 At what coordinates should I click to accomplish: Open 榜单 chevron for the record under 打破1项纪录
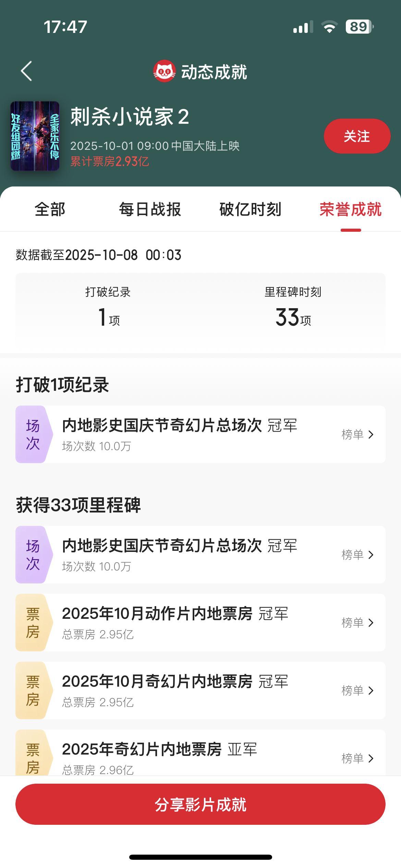357,435
